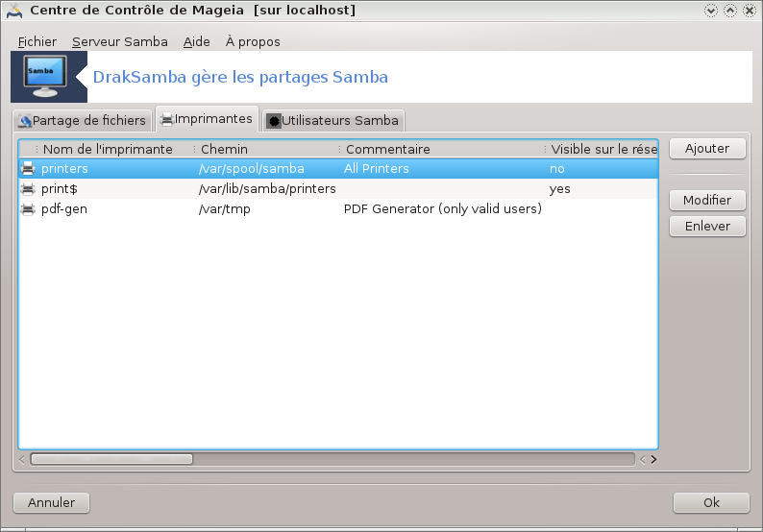Click the Mageia title bar app icon
The width and height of the screenshot is (763, 532).
click(x=13, y=11)
